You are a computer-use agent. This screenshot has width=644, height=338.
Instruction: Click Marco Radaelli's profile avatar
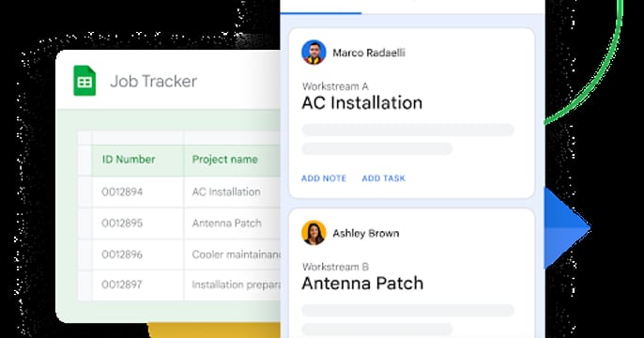[314, 53]
